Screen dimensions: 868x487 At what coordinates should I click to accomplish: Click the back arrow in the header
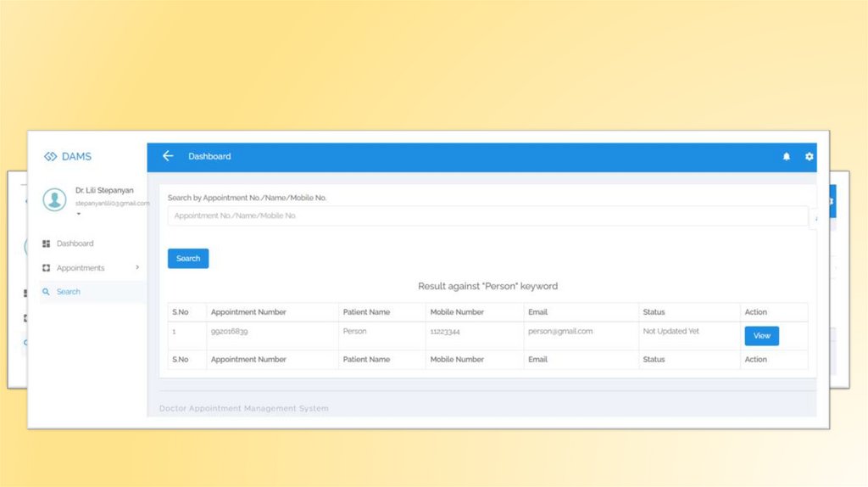coord(168,156)
